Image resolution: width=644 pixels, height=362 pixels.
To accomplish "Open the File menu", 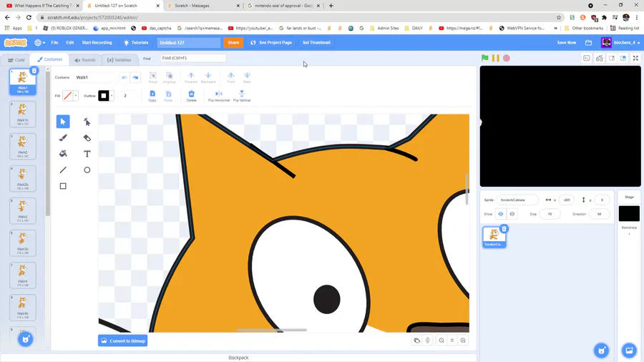I will pos(54,43).
